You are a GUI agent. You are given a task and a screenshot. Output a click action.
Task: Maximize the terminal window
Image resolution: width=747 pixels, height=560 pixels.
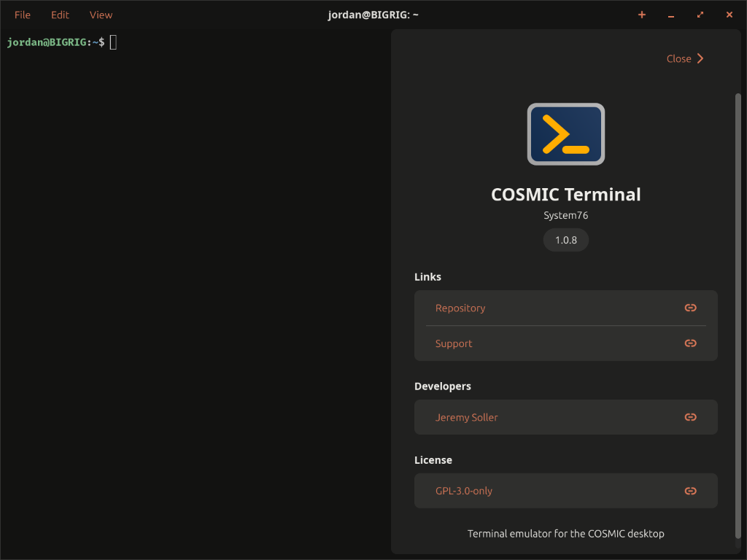coord(700,15)
